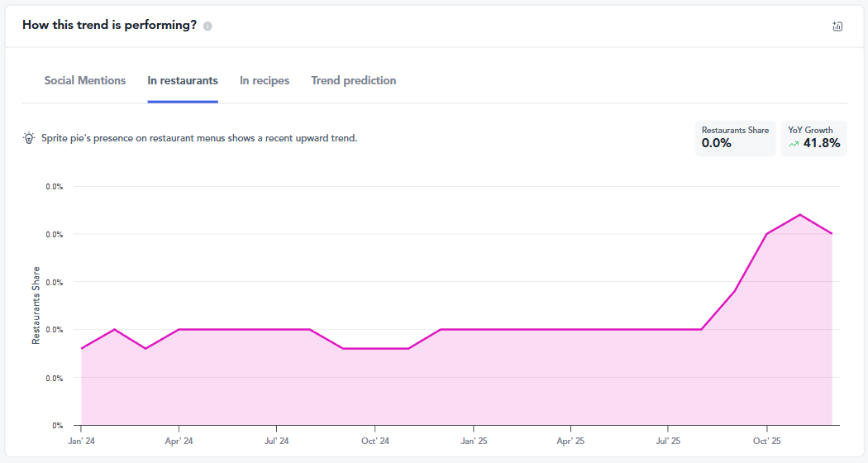Image resolution: width=868 pixels, height=463 pixels.
Task: Click the YoY Growth 41.8% value
Action: pyautogui.click(x=822, y=143)
